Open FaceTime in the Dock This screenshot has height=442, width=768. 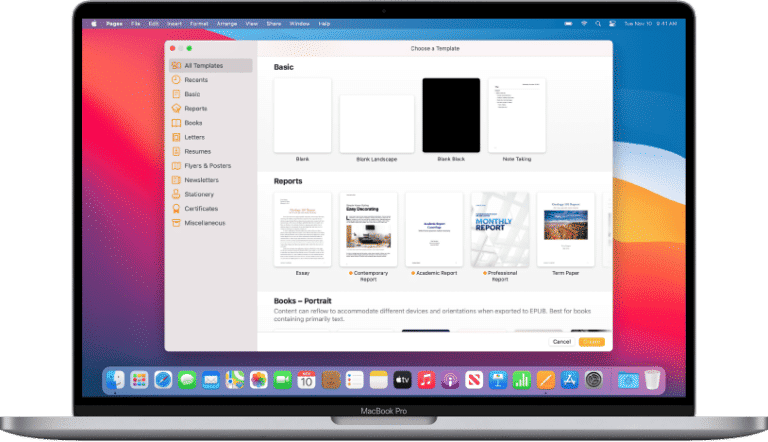283,380
